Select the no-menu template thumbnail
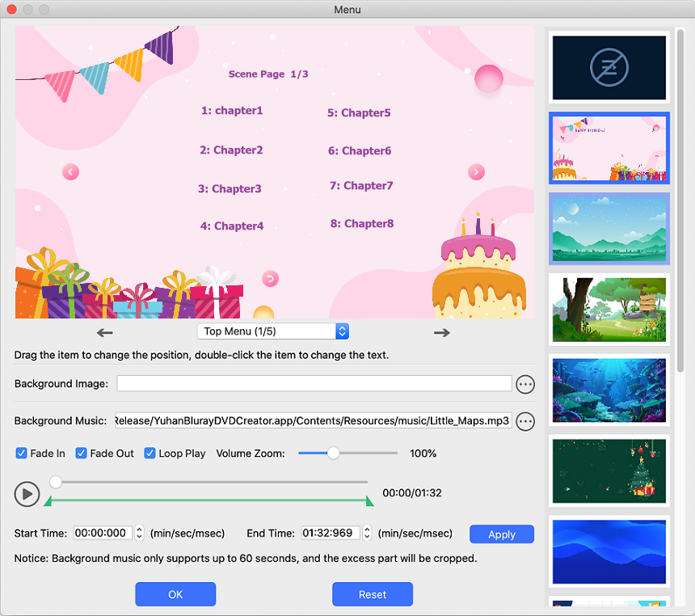This screenshot has height=616, width=695. click(x=609, y=68)
